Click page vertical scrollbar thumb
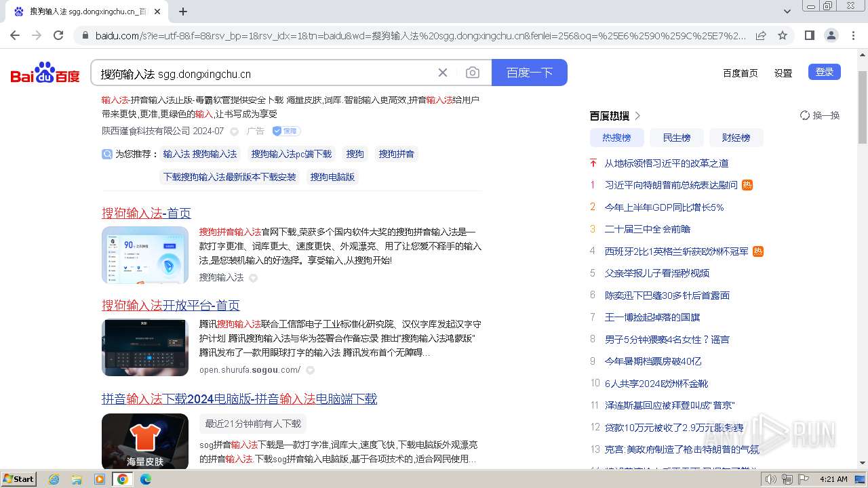868x488 pixels. [x=863, y=106]
